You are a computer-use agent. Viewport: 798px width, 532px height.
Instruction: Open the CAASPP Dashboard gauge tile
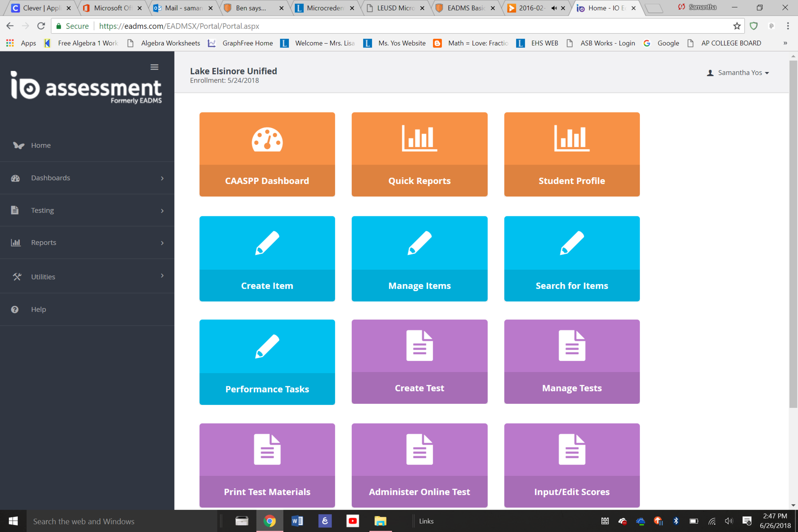(x=267, y=154)
